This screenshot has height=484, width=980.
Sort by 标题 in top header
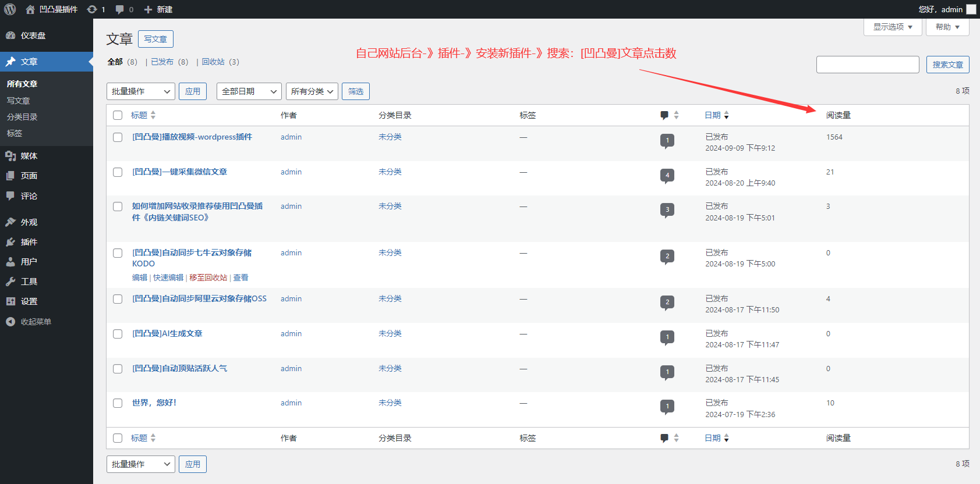(x=143, y=115)
